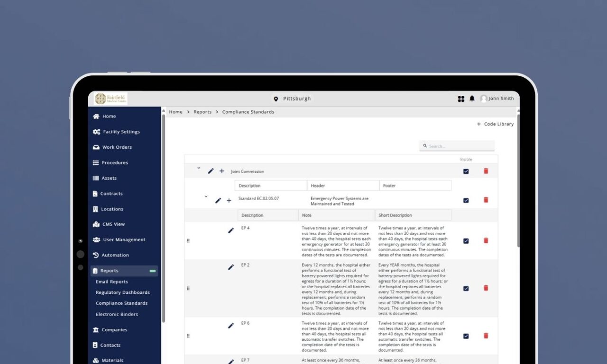Click the red trash icon for EP 2
This screenshot has height=364, width=607.
[x=486, y=288]
